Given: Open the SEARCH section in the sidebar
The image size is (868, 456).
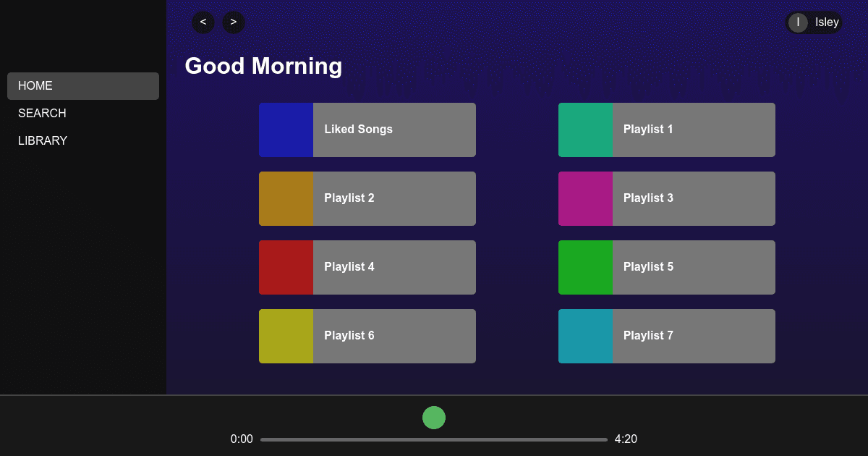Looking at the screenshot, I should click(42, 113).
